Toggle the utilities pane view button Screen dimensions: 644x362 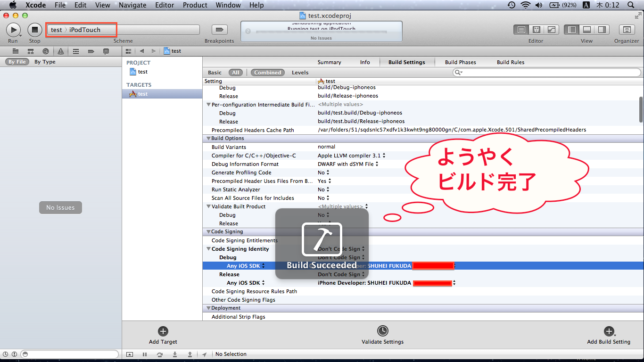(x=602, y=30)
